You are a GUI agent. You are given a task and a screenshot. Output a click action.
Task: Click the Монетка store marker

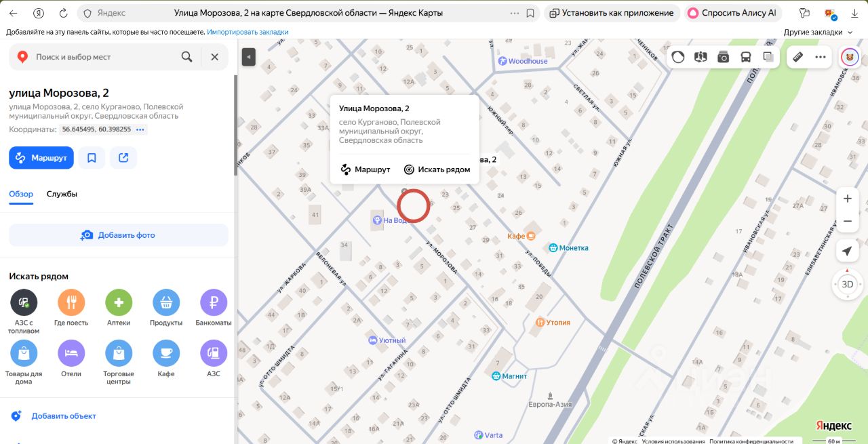[x=568, y=248]
